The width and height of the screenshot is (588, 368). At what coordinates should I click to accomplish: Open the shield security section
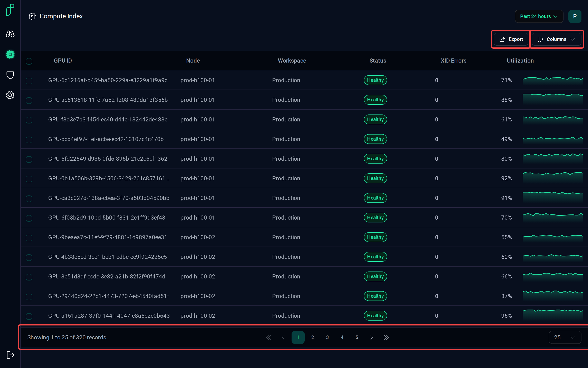(10, 75)
